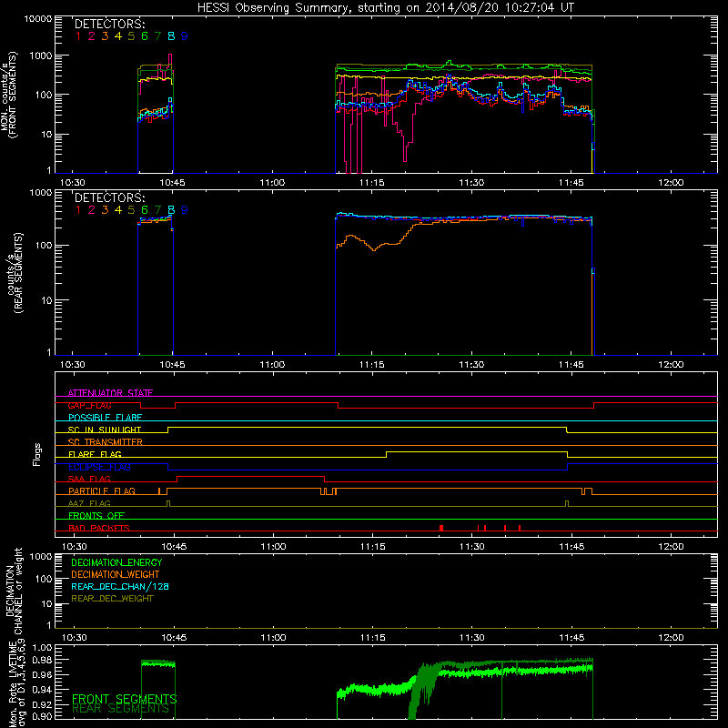Select cyan detector 8 in rear segments legend
The image size is (728, 728).
point(171,210)
